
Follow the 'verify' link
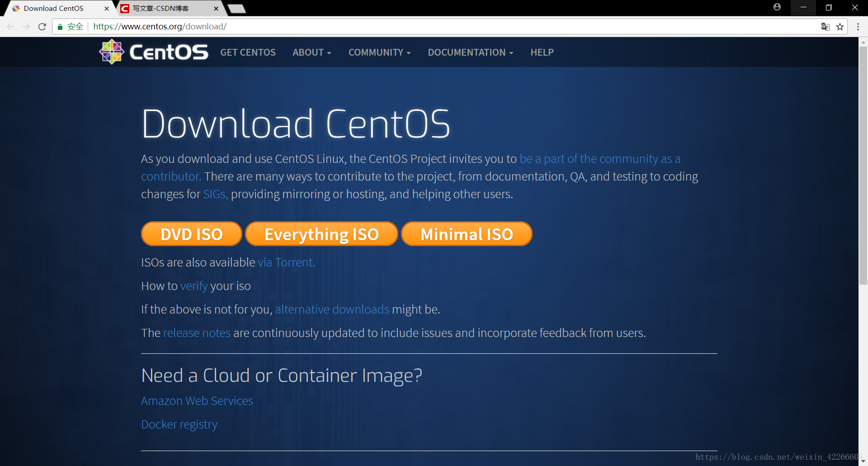click(x=194, y=286)
